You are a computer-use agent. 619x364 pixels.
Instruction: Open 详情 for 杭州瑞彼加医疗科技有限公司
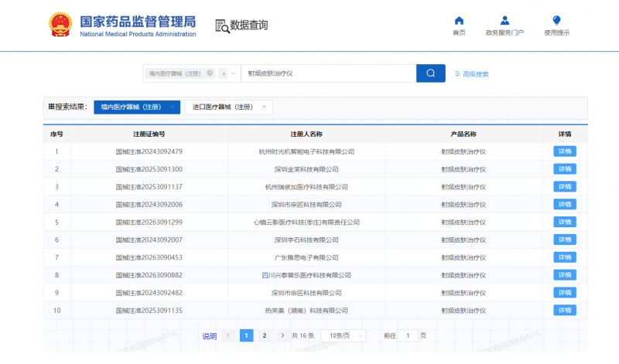[x=565, y=186]
